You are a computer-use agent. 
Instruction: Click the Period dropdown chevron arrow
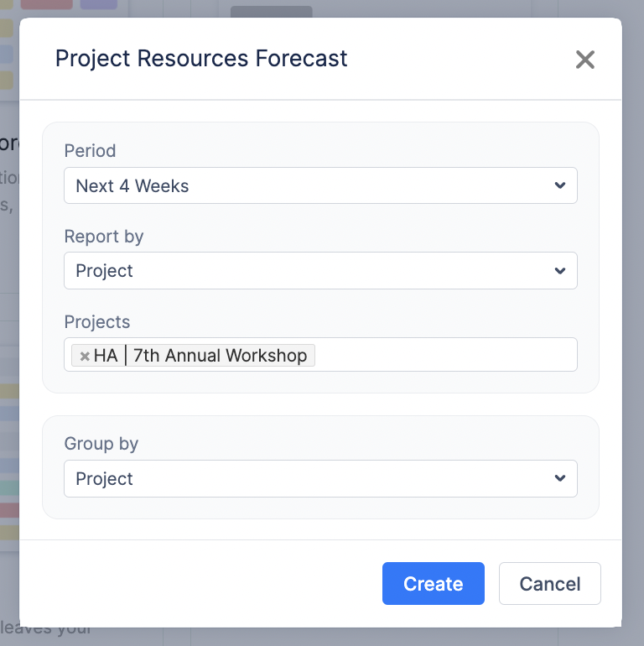pos(560,185)
